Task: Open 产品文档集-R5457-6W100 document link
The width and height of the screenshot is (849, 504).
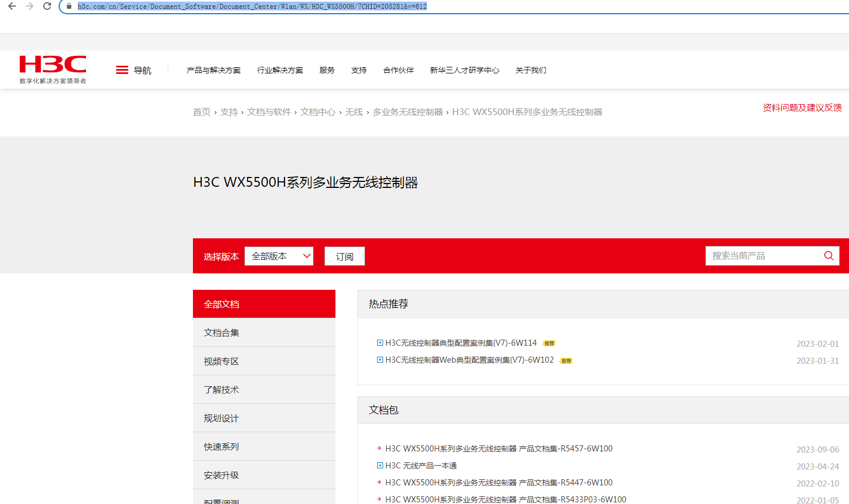Action: pyautogui.click(x=499, y=449)
